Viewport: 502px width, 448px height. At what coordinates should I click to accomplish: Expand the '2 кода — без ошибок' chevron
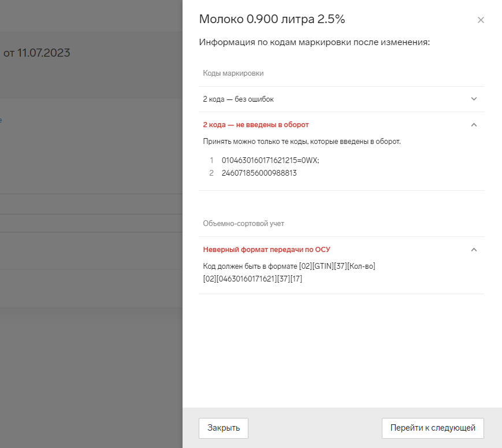[474, 99]
